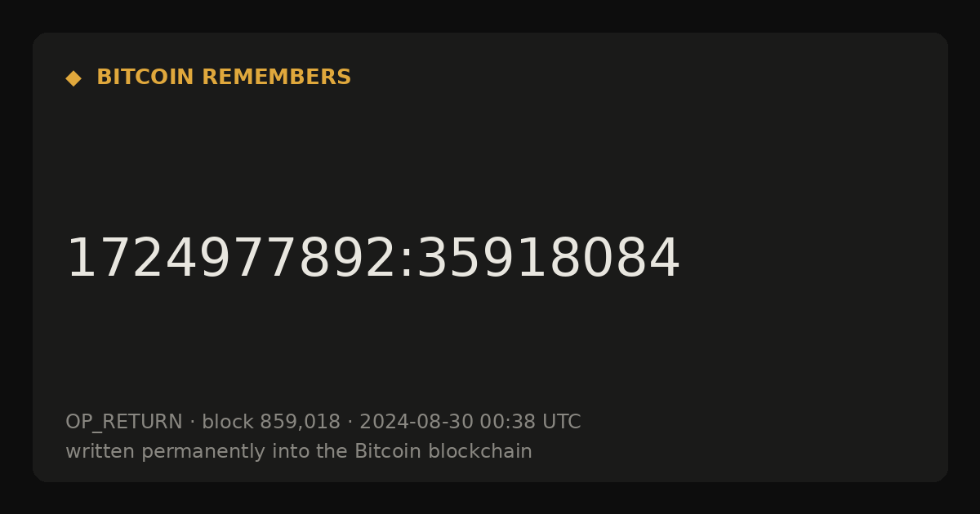Click the 35918084 number after the colon
Screen dimensions: 980x514
548,259
